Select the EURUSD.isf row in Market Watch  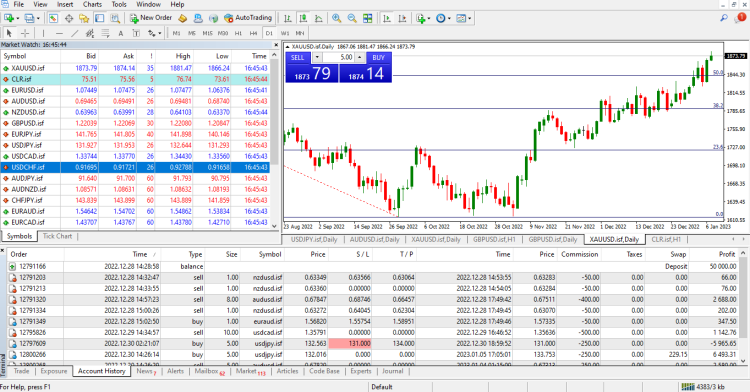click(x=135, y=90)
